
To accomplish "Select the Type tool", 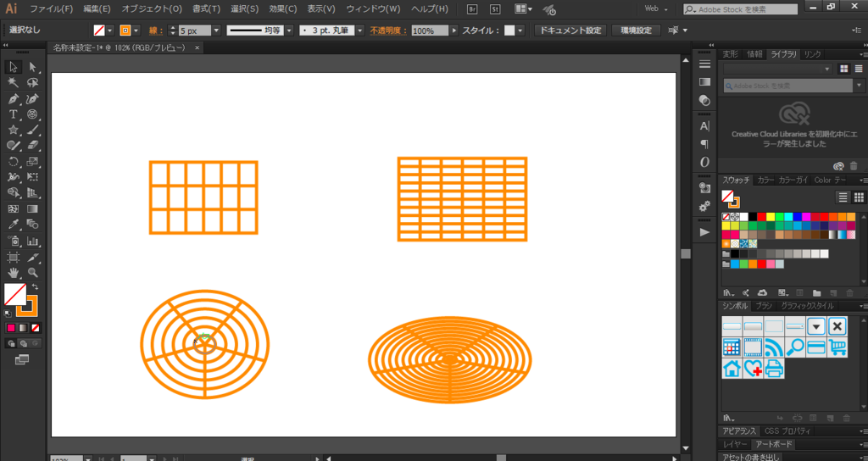I will (14, 114).
